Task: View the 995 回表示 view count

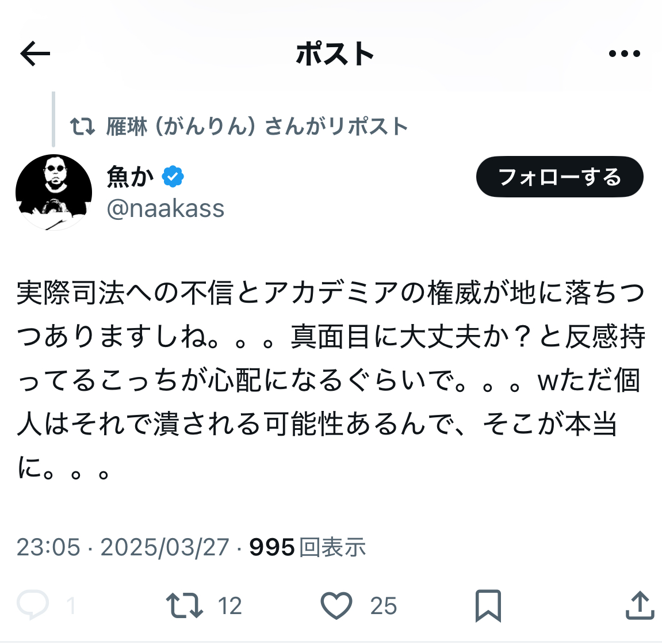Action: coord(307,547)
